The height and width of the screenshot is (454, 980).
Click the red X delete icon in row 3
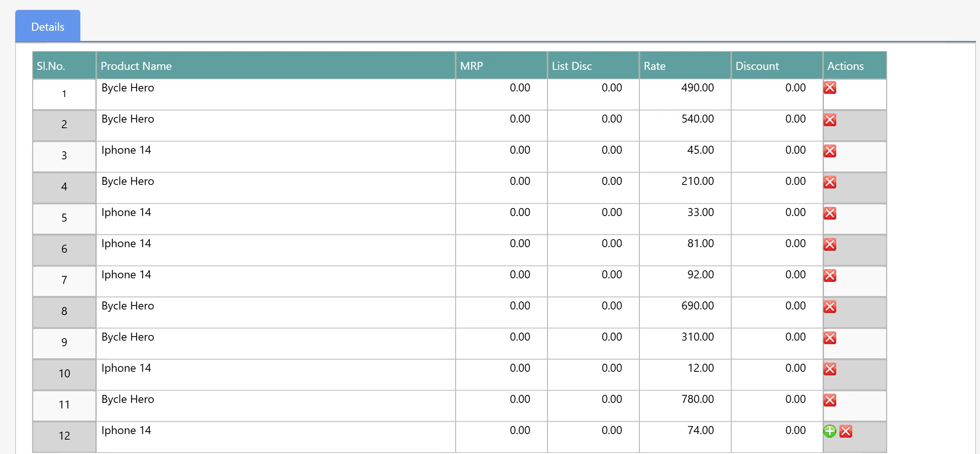coord(830,151)
